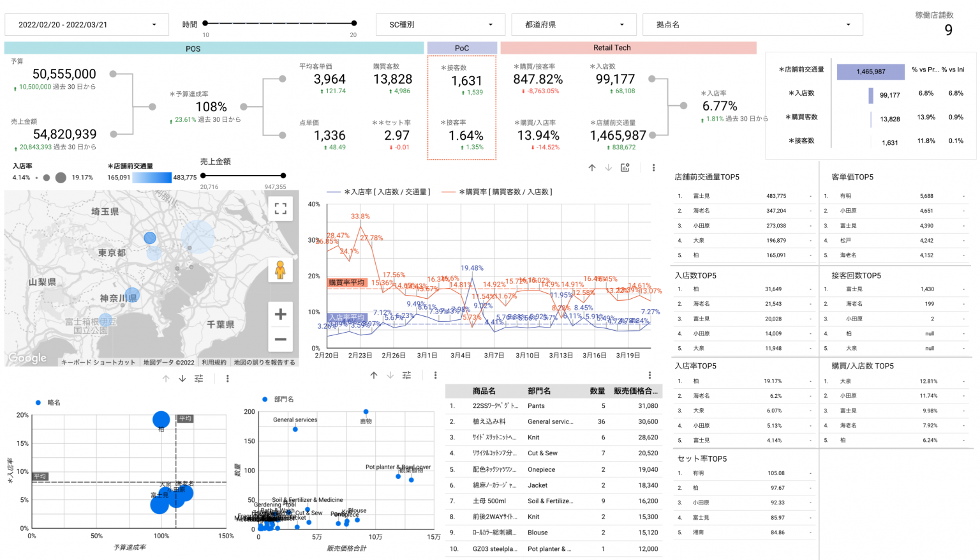The image size is (980, 560).
Task: Open Explore icon above the line chart
Action: click(625, 168)
